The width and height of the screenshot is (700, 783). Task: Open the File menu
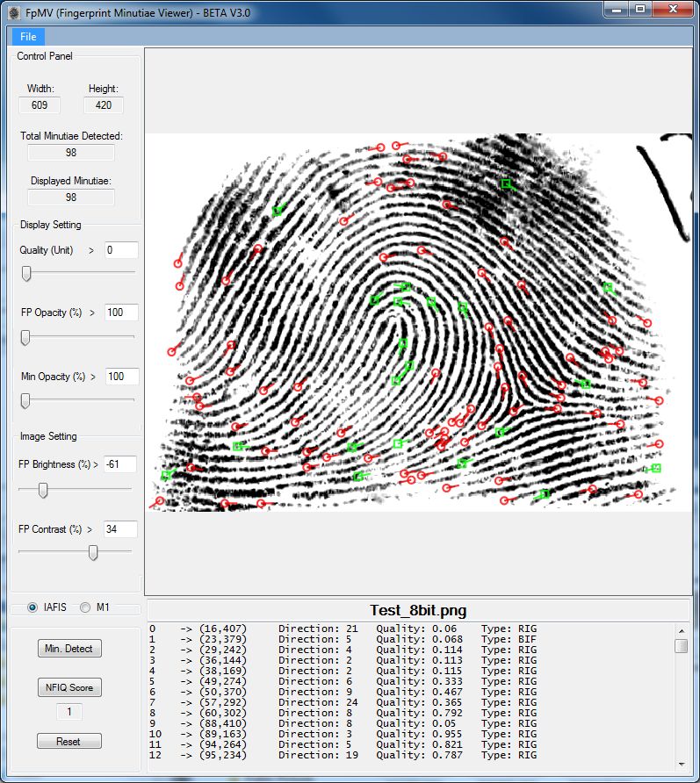point(28,37)
